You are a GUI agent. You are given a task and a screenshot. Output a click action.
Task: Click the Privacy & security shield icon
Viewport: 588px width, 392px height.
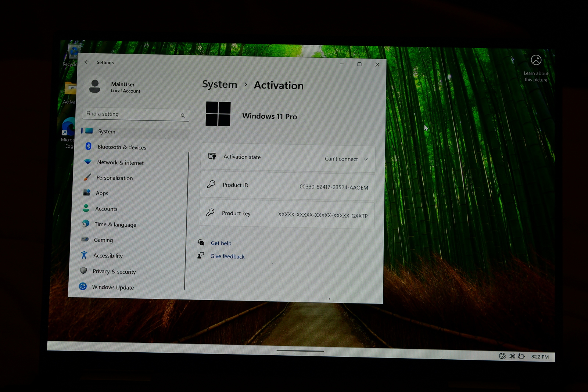pos(83,270)
